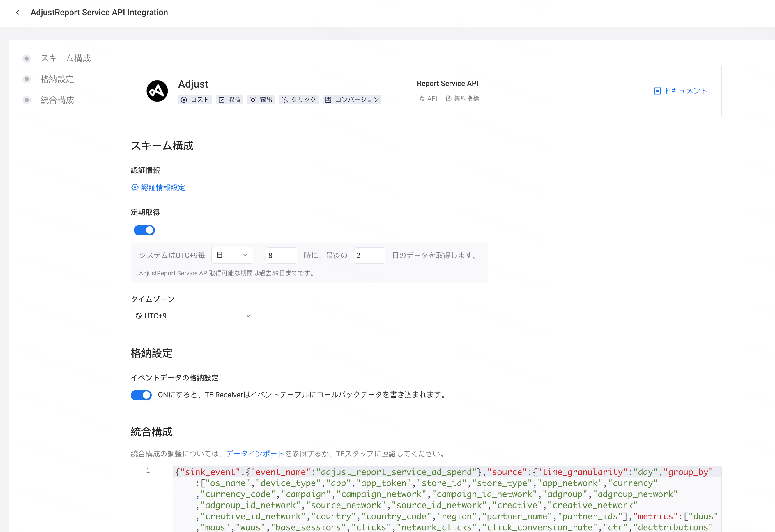Click the API plug icon
Viewport: 775px width, 532px height.
(x=422, y=98)
